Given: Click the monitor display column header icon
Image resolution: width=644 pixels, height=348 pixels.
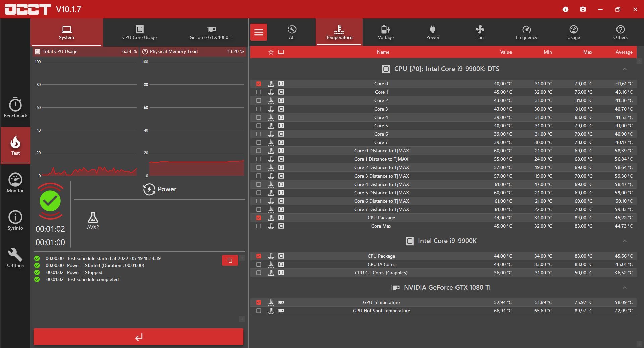Looking at the screenshot, I should pyautogui.click(x=281, y=52).
